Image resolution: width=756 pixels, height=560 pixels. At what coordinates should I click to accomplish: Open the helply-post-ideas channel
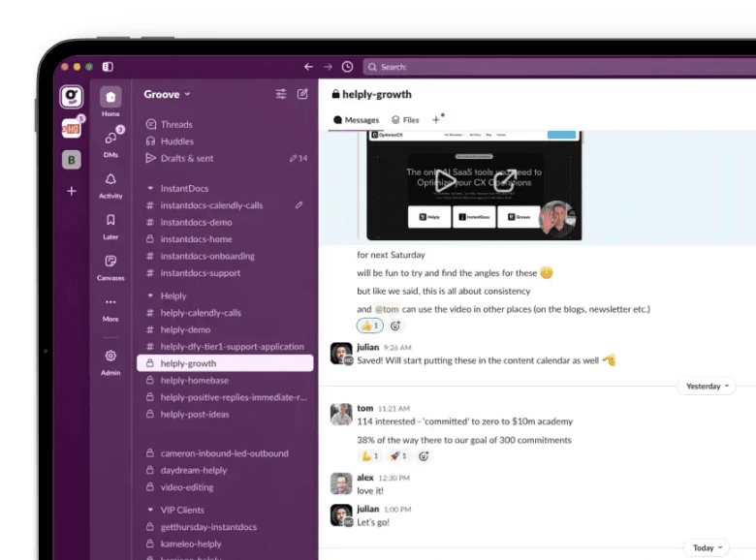tap(225, 414)
